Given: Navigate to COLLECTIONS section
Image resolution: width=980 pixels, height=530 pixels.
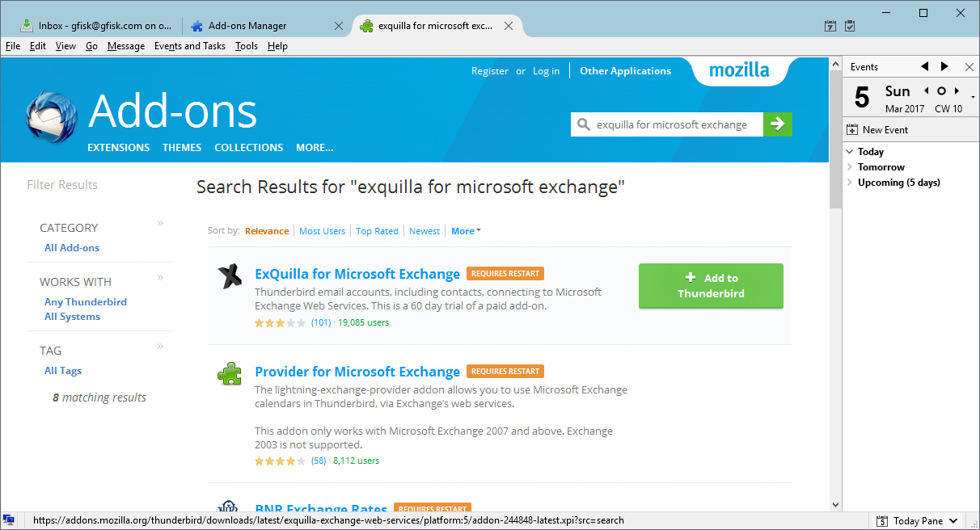Looking at the screenshot, I should pyautogui.click(x=249, y=148).
